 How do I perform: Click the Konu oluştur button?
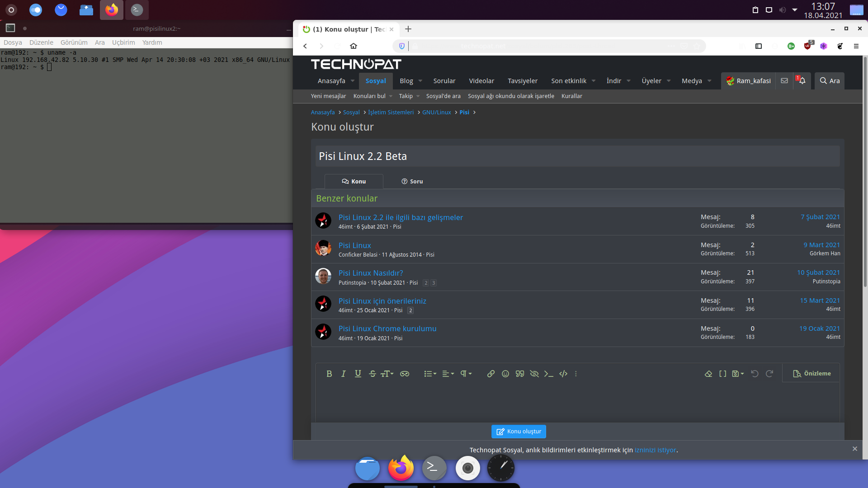(519, 432)
